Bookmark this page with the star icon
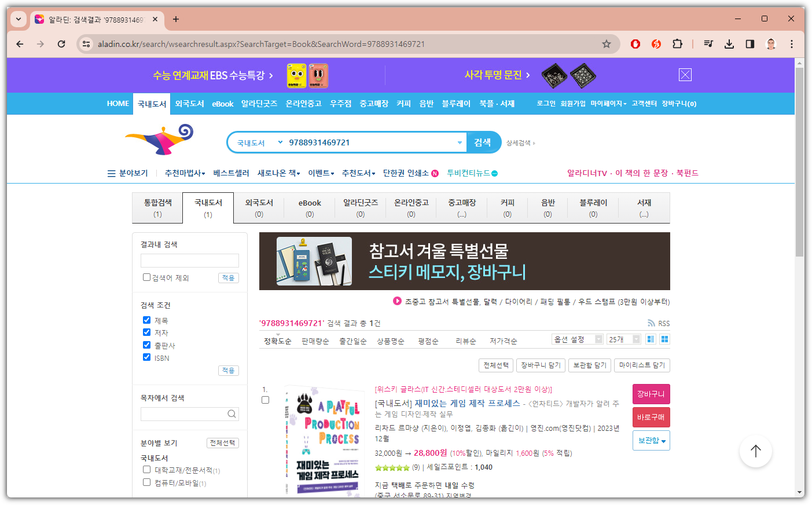This screenshot has width=812, height=505. click(x=607, y=44)
